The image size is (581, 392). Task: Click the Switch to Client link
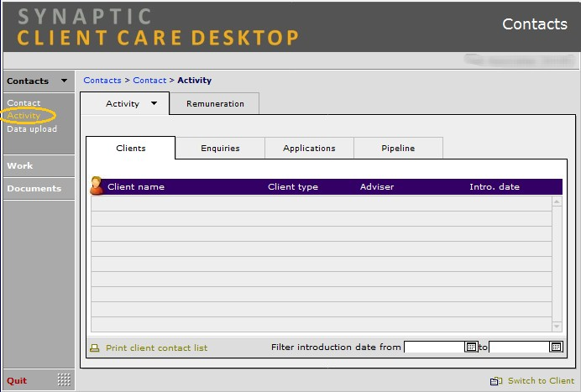pyautogui.click(x=541, y=380)
